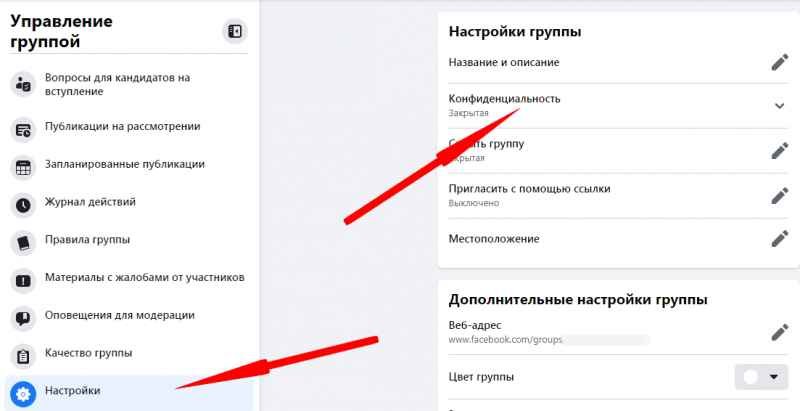
Task: Click the www.facebook.com/groups URL text
Action: tap(505, 340)
